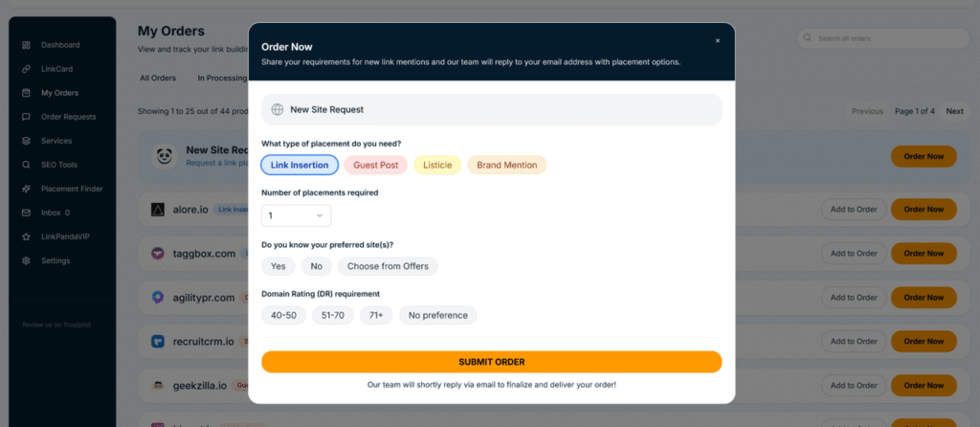
Task: Click the My Orders bag icon
Action: pyautogui.click(x=26, y=93)
